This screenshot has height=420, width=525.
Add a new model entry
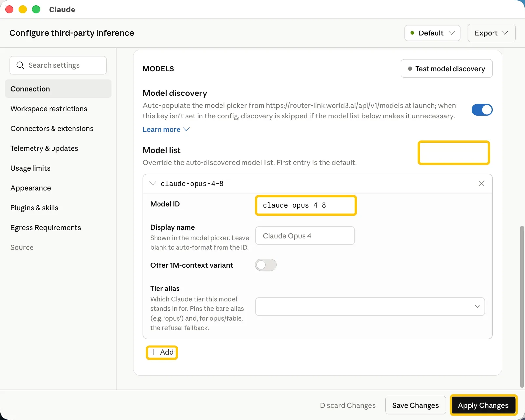(x=162, y=352)
